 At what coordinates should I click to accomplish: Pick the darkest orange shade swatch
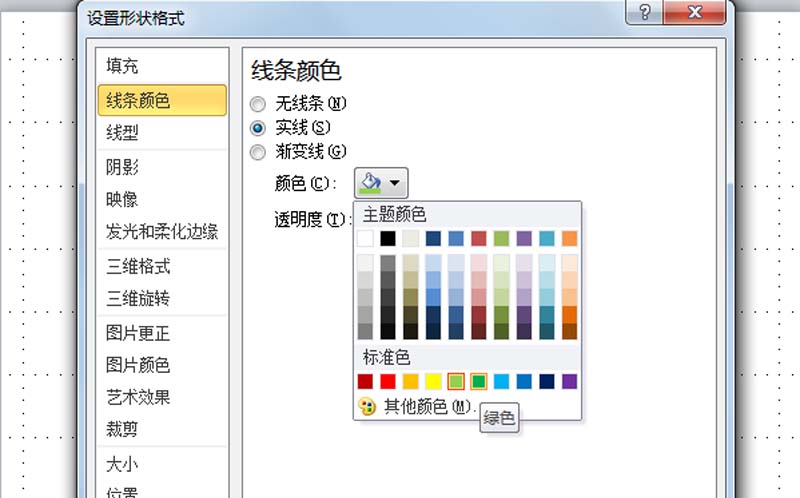pyautogui.click(x=569, y=331)
